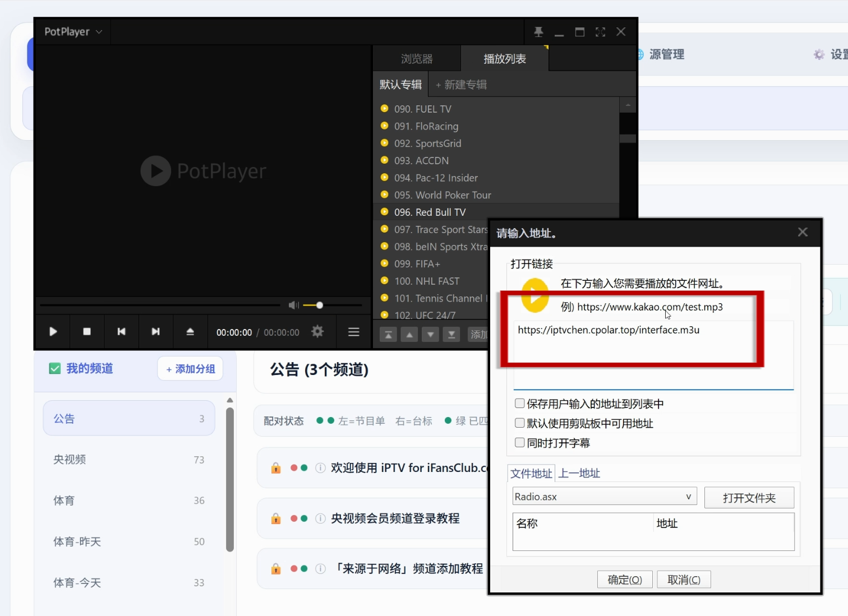Enable 保存用户输入的地址到列表中 checkbox
The width and height of the screenshot is (848, 616).
520,403
